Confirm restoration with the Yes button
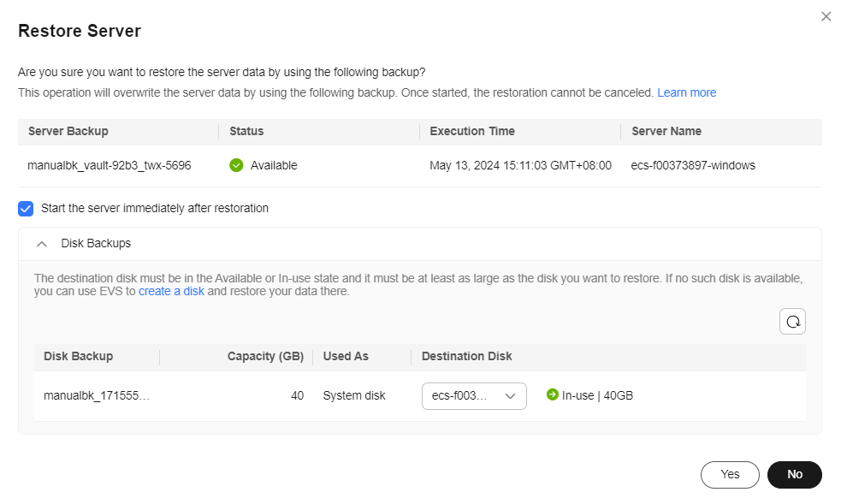This screenshot has width=841, height=504. 730,474
